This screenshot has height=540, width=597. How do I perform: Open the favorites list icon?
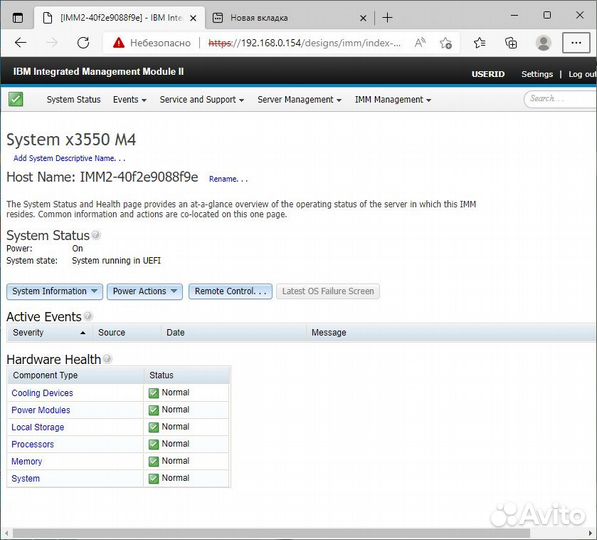[x=479, y=43]
